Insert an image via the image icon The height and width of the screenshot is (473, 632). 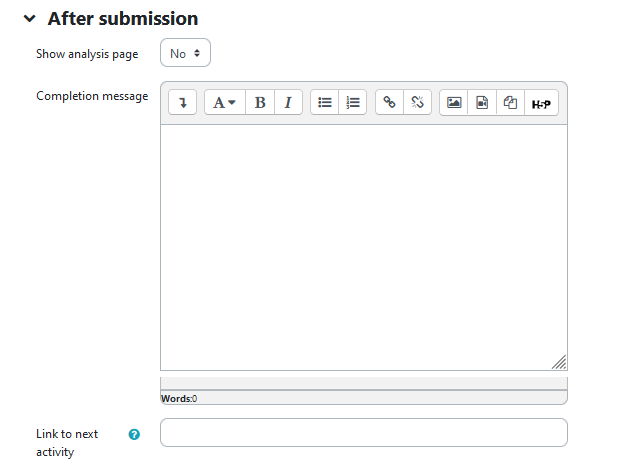coord(454,102)
